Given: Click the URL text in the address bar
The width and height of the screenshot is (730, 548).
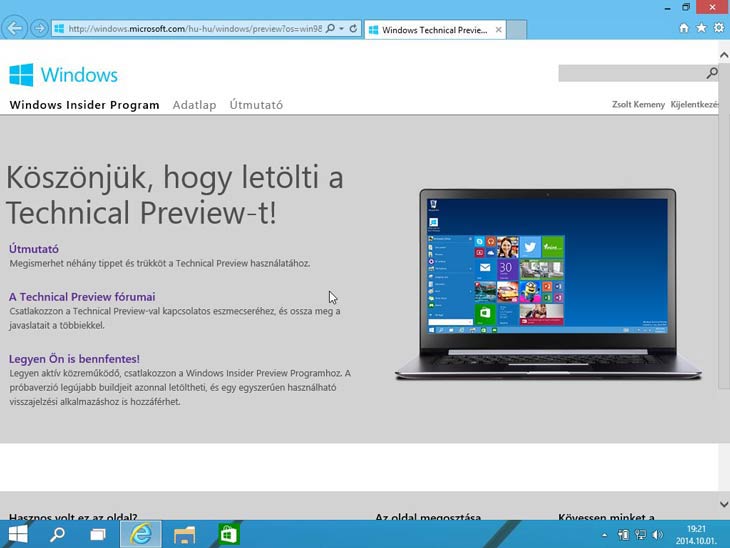Looking at the screenshot, I should (195, 29).
